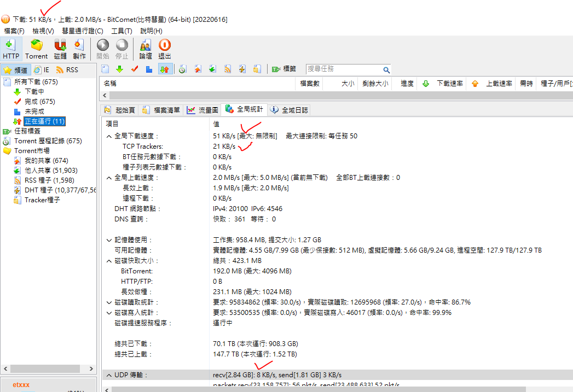The width and height of the screenshot is (573, 392).
Task: Open a Torrent file via toolbar
Action: pos(37,49)
